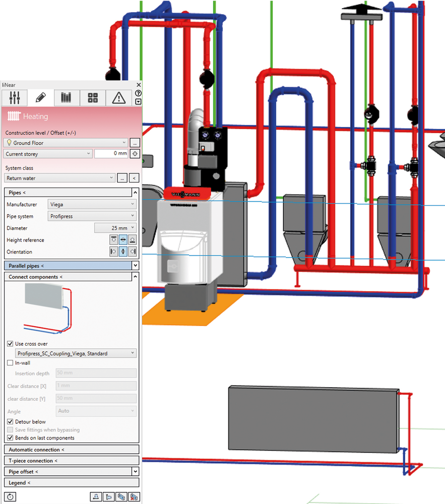Open the Diameter 25 mm dropdown
445x504 pixels.
(x=115, y=228)
